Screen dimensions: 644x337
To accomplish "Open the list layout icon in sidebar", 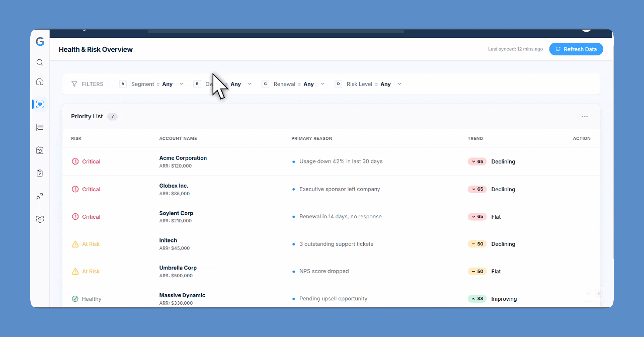I will [40, 127].
